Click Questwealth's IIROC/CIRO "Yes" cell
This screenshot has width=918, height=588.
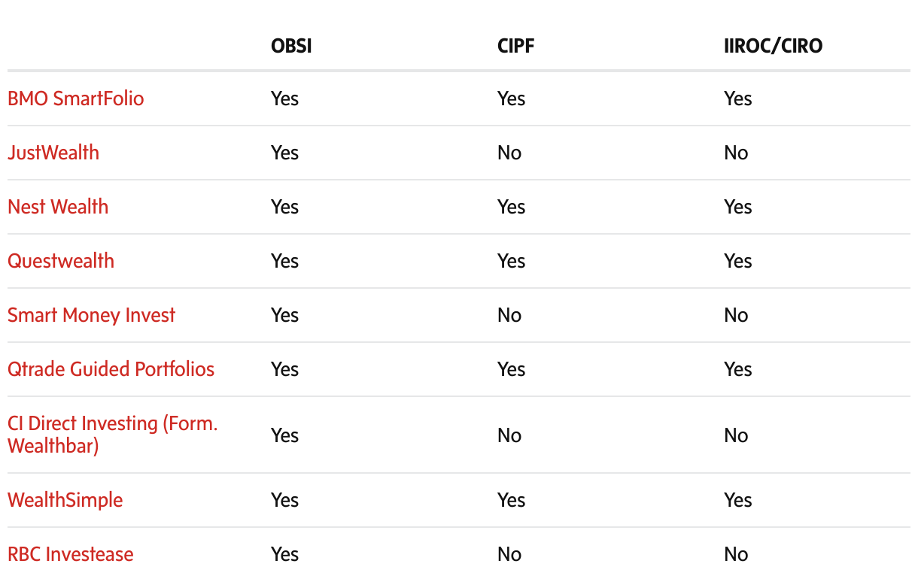pyautogui.click(x=738, y=261)
